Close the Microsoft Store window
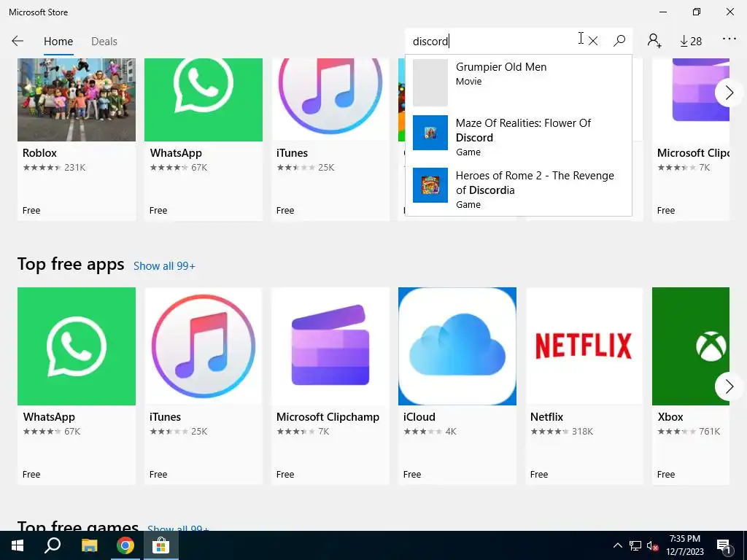Image resolution: width=747 pixels, height=560 pixels. pyautogui.click(x=729, y=12)
